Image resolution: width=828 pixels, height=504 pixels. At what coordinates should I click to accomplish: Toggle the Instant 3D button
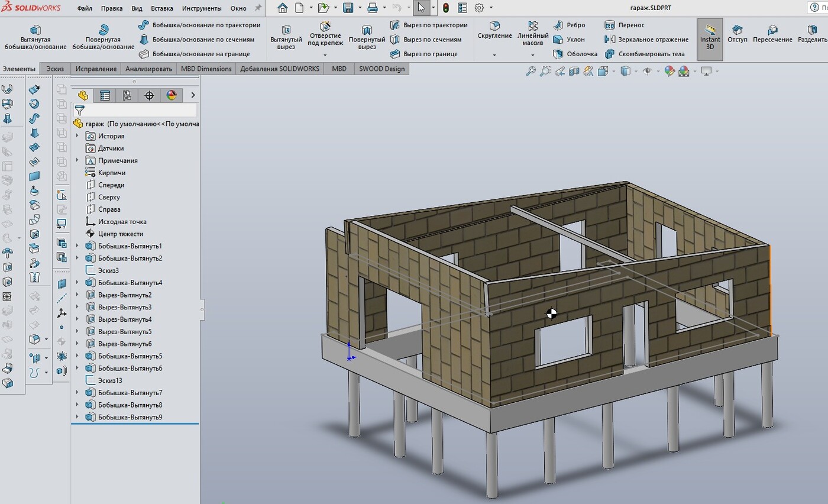710,39
